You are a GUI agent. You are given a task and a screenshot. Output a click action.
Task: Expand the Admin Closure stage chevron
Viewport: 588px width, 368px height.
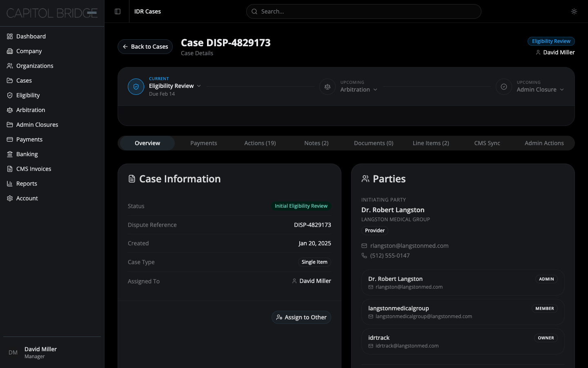[x=562, y=90]
